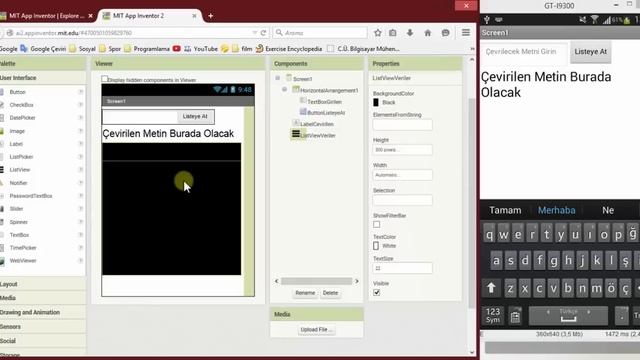640x360 pixels.
Task: Pick TextBox in the palette
Action: [19, 235]
